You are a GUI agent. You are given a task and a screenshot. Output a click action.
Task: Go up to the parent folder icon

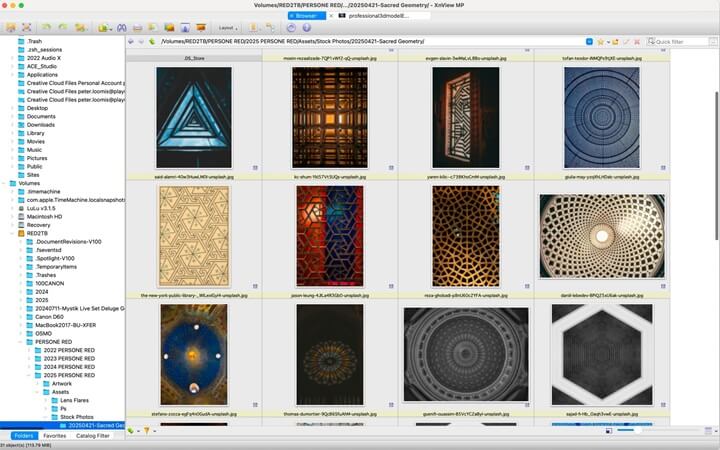[152, 41]
